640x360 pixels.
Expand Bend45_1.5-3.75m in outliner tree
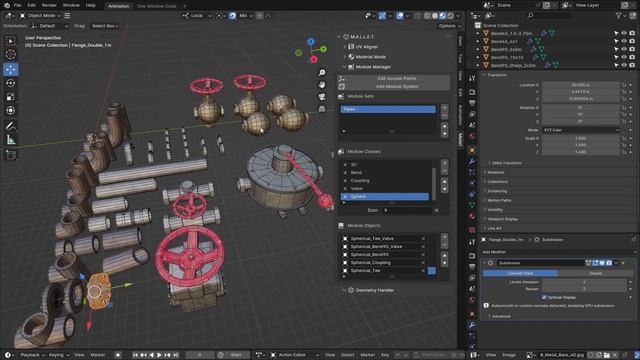coord(478,33)
